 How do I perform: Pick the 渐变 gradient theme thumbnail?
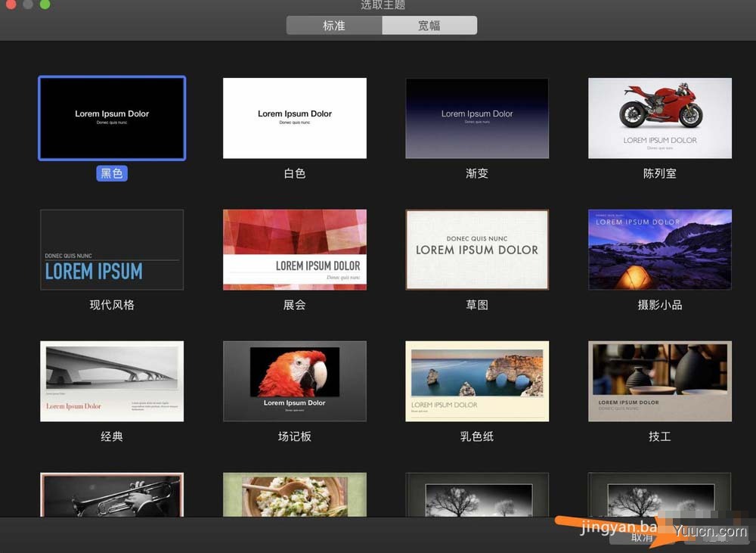tap(477, 118)
